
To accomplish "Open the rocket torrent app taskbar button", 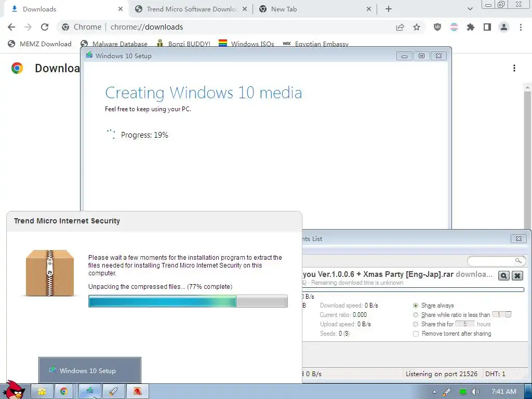I will 113,392.
